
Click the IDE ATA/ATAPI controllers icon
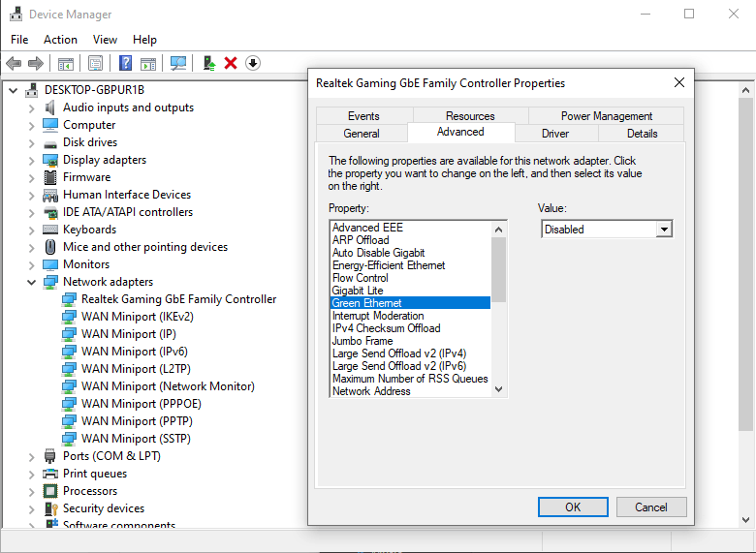click(50, 212)
